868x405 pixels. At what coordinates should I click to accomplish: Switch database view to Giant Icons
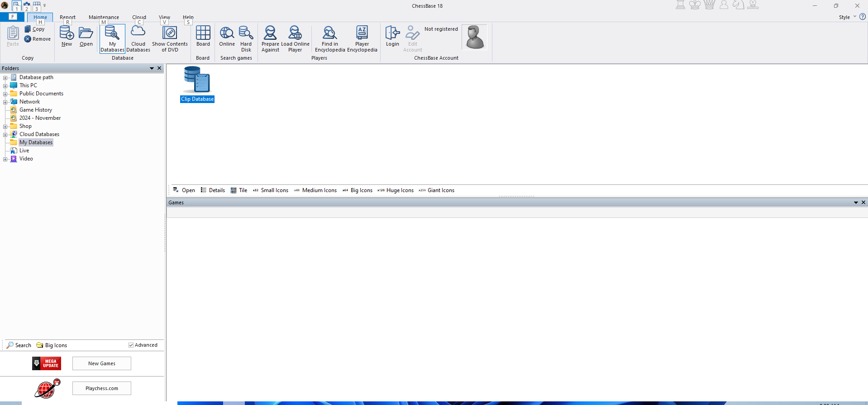coord(437,190)
